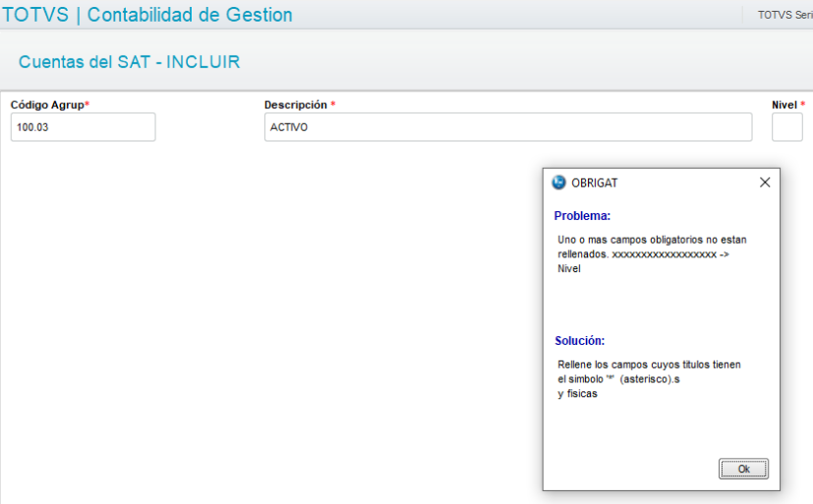Click the Código Agrup input field

(83, 127)
